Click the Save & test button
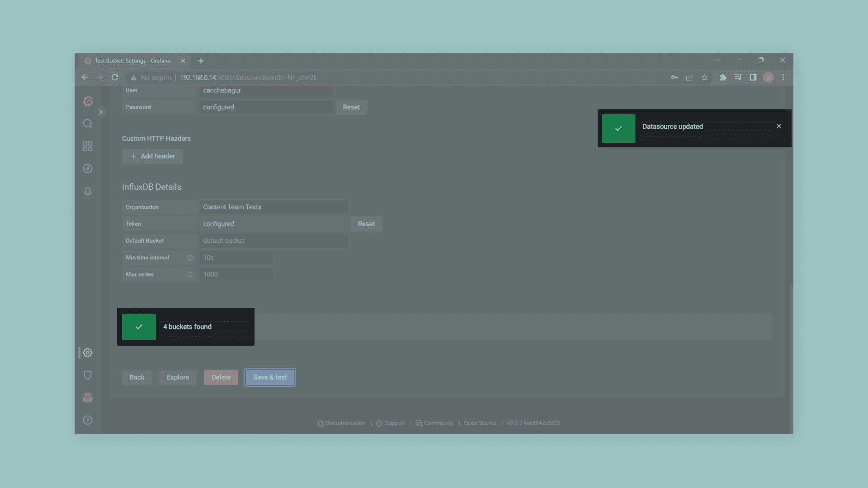The width and height of the screenshot is (868, 488). tap(270, 377)
